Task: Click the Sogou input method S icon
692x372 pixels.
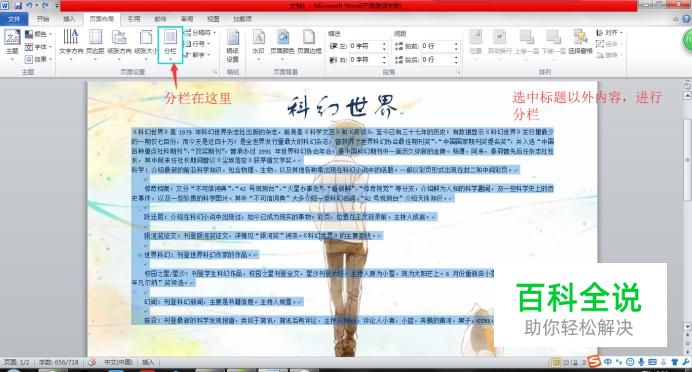Action: click(x=594, y=361)
